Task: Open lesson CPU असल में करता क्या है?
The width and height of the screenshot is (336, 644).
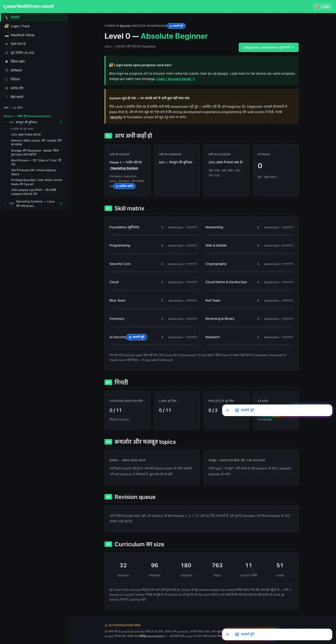Action: 26,135
